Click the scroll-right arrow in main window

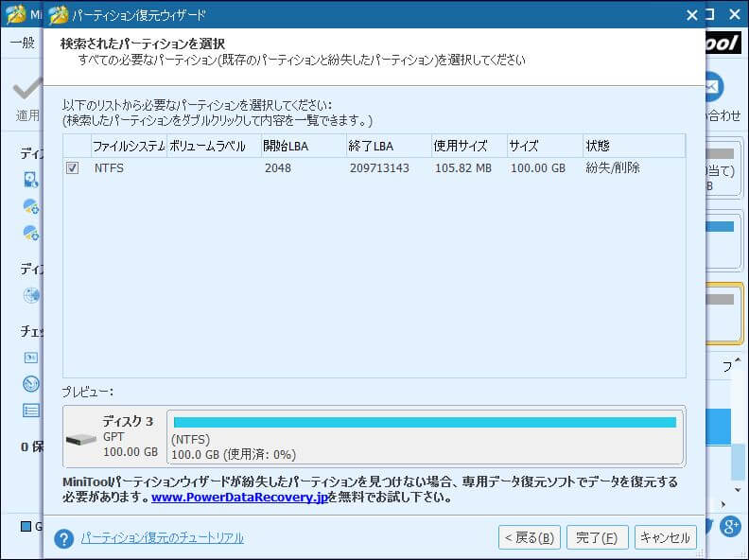(723, 504)
